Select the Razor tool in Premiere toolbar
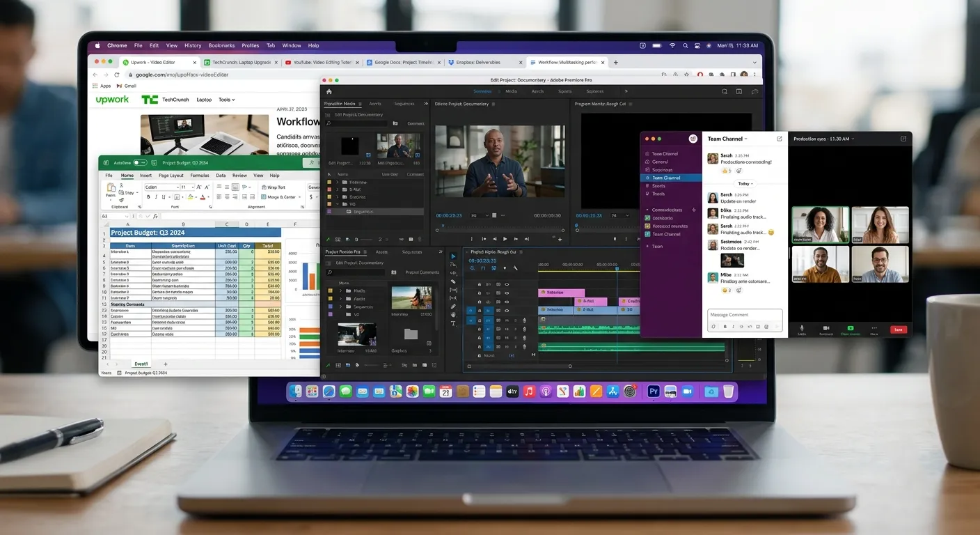The width and height of the screenshot is (980, 535). pos(454,281)
